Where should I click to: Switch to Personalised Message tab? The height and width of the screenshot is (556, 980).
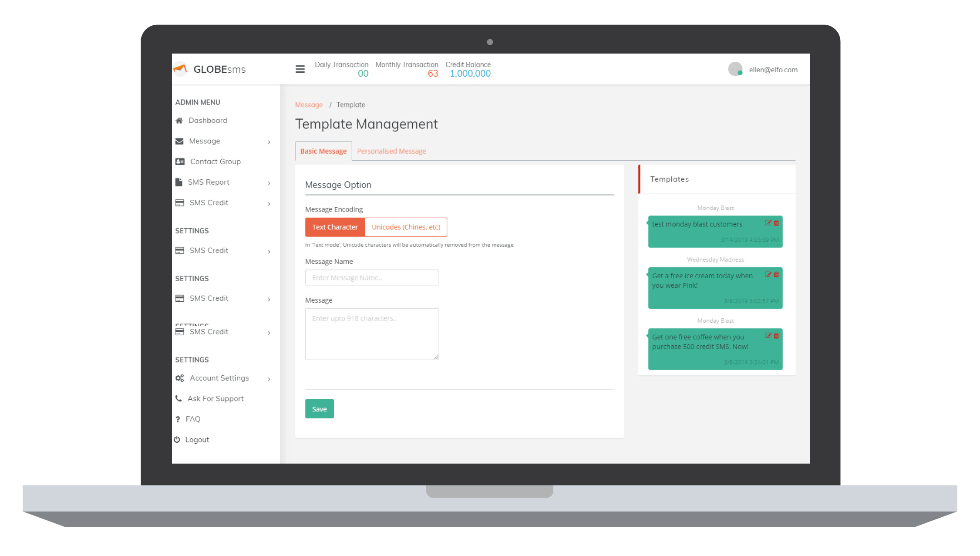[x=391, y=151]
